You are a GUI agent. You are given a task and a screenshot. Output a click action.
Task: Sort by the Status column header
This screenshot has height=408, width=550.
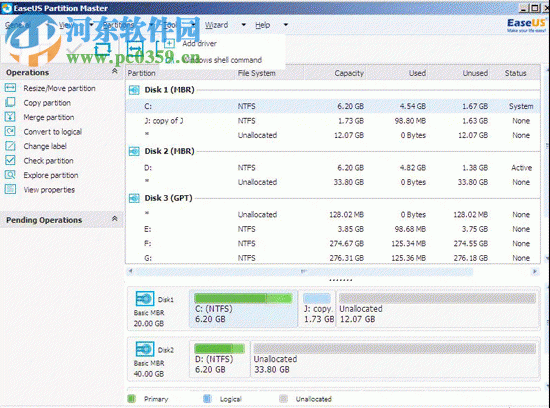coord(515,73)
